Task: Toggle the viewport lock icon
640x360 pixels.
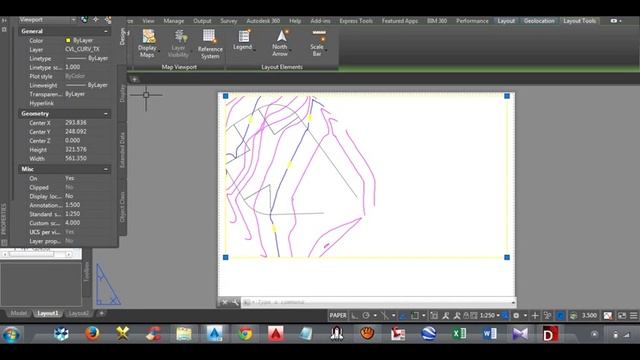Action: click(466, 316)
